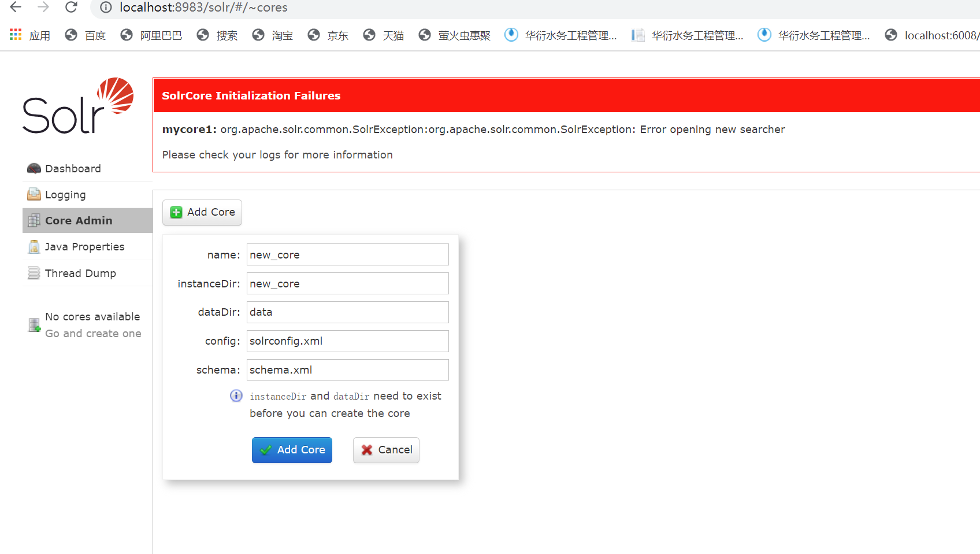Open Java Properties menu item
Image resolution: width=980 pixels, height=554 pixels.
click(x=87, y=246)
